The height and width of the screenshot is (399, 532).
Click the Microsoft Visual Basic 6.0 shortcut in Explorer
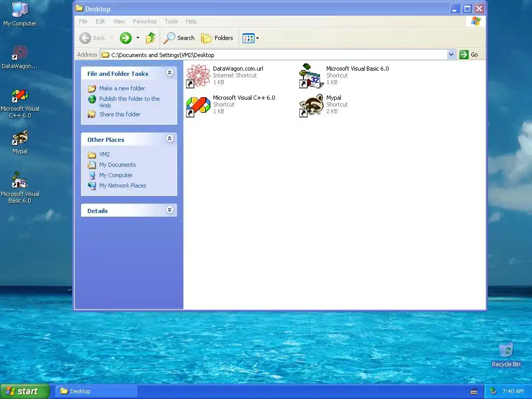(x=311, y=76)
